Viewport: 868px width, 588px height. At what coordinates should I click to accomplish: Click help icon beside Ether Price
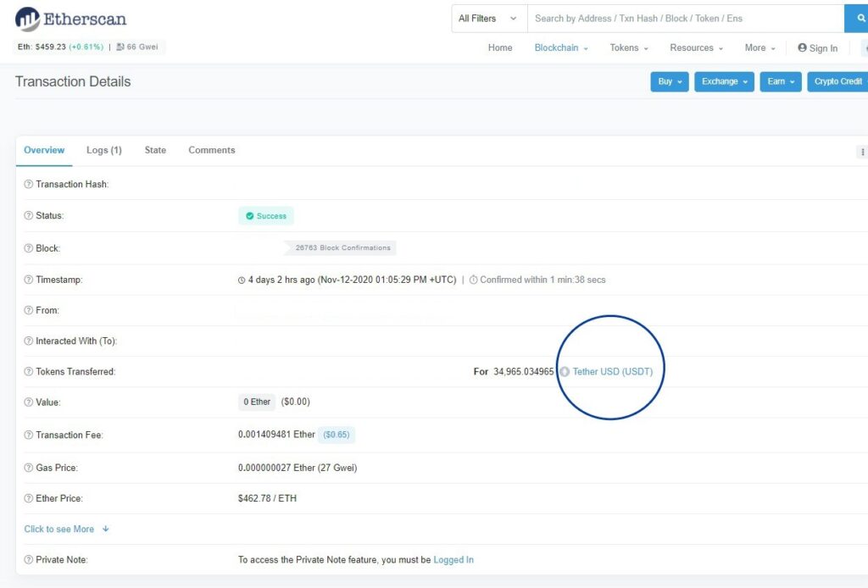(x=28, y=498)
